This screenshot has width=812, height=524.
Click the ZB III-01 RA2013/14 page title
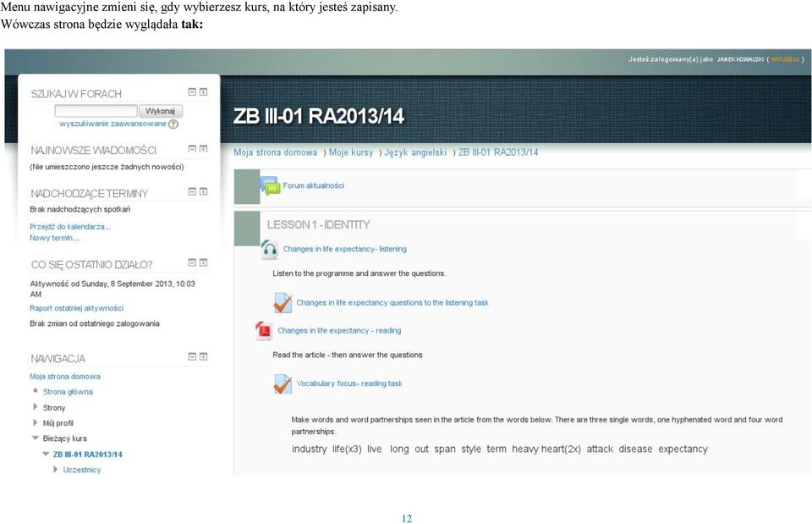(319, 116)
